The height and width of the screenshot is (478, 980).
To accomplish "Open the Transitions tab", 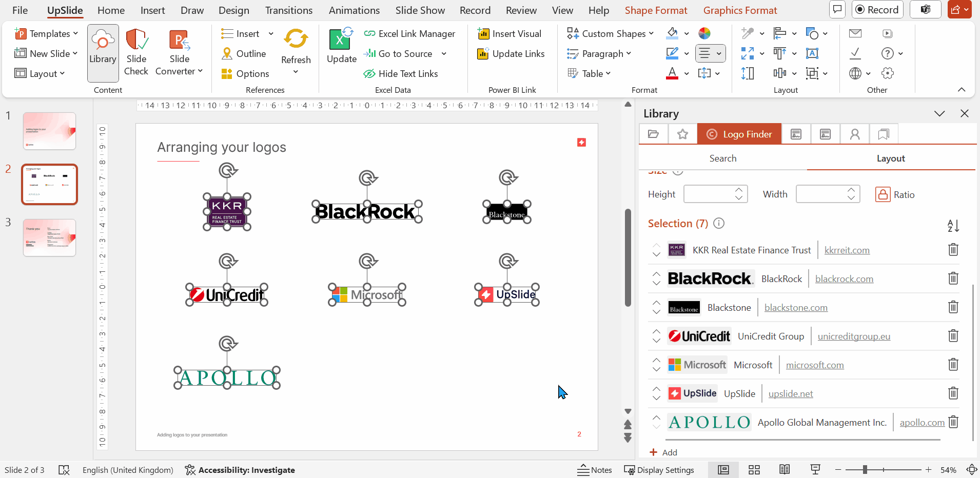I will 289,10.
